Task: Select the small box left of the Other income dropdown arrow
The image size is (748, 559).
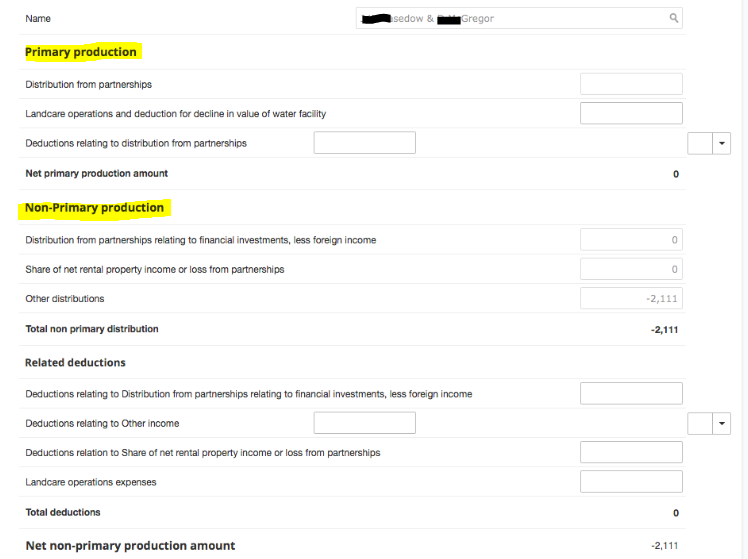Action: 700,423
